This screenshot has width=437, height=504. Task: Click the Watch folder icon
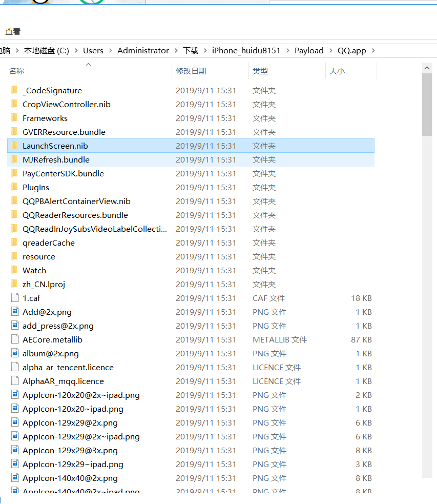(14, 270)
